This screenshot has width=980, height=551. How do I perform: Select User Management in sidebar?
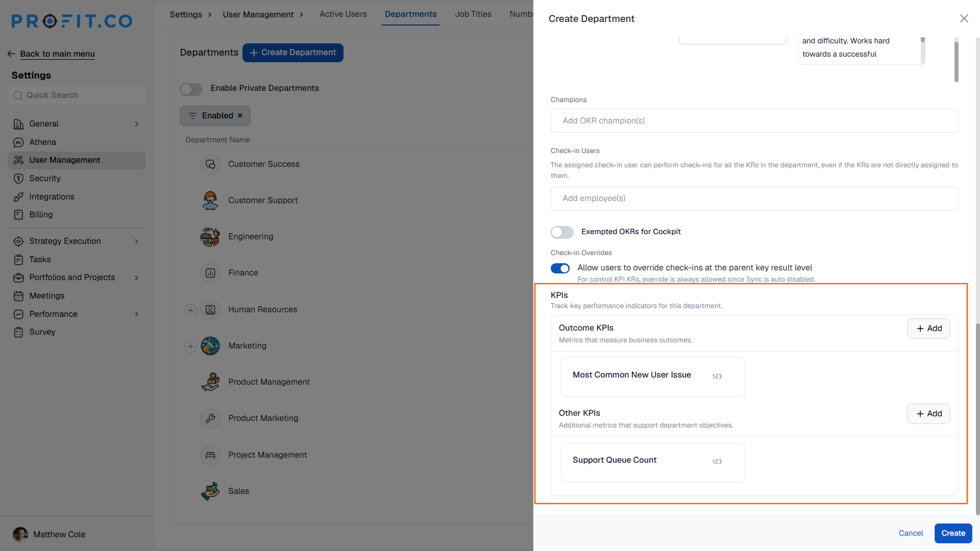point(77,160)
